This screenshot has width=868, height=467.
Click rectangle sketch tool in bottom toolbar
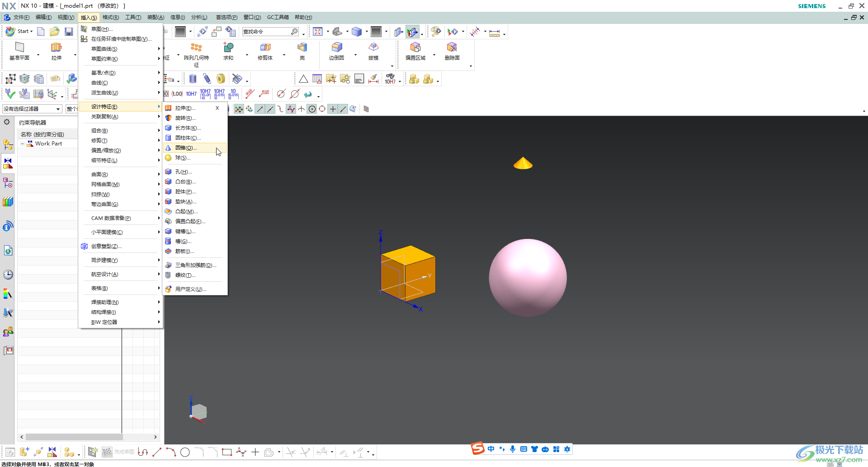pos(227,452)
